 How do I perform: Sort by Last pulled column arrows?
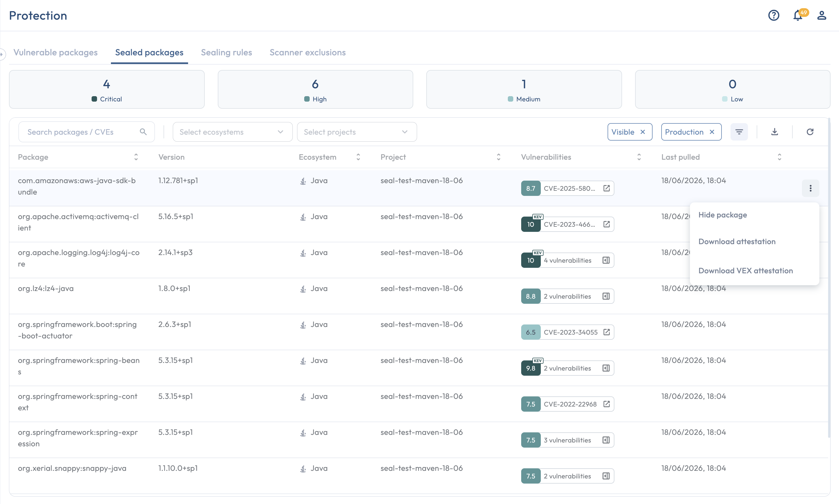click(779, 157)
